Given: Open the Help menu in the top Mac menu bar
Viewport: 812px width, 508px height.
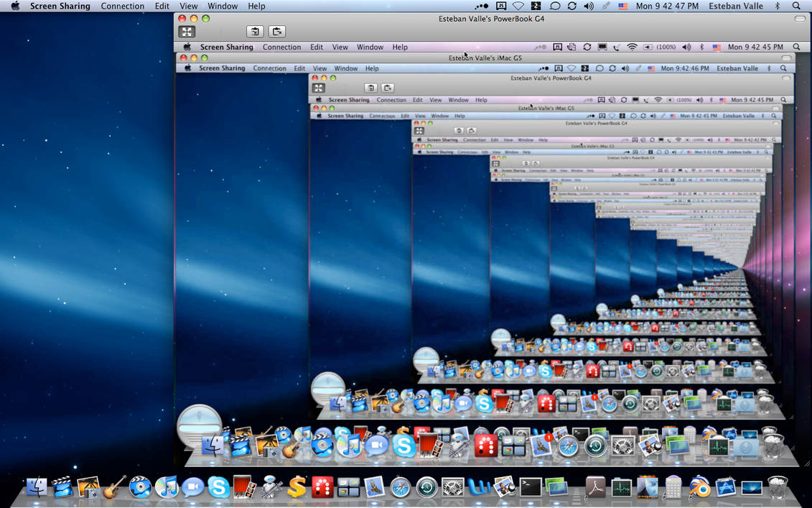Looking at the screenshot, I should (256, 6).
